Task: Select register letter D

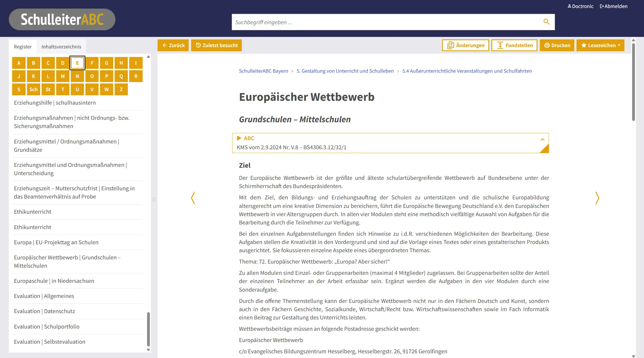Action: [63, 63]
